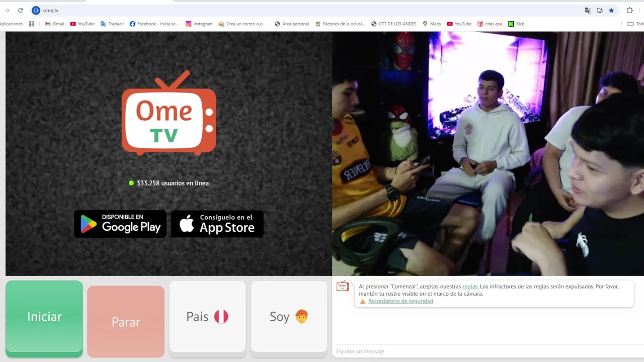Open the site info icon beside ome.tv
644x362 pixels.
coord(36,10)
